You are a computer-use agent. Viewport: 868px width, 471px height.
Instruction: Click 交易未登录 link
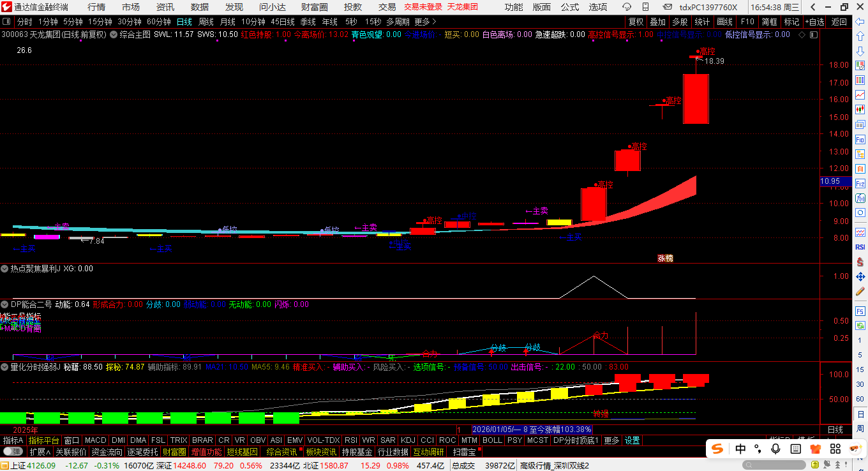point(423,7)
